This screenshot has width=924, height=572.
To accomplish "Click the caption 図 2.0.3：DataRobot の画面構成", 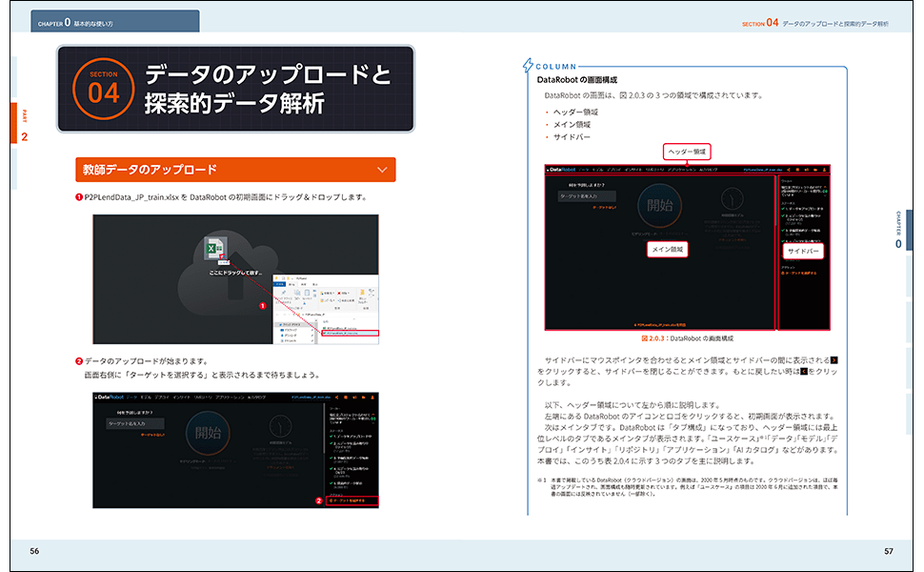I will 687,338.
